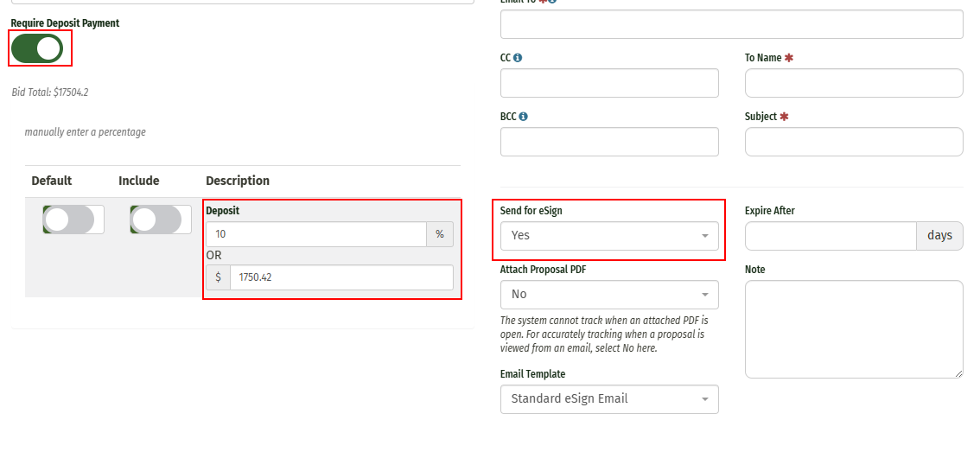Open the Send for eSign dropdown
This screenshot has height=452, width=980.
coord(608,235)
